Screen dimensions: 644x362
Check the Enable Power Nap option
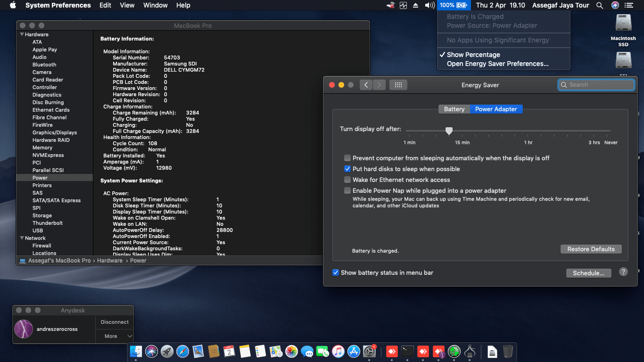347,190
